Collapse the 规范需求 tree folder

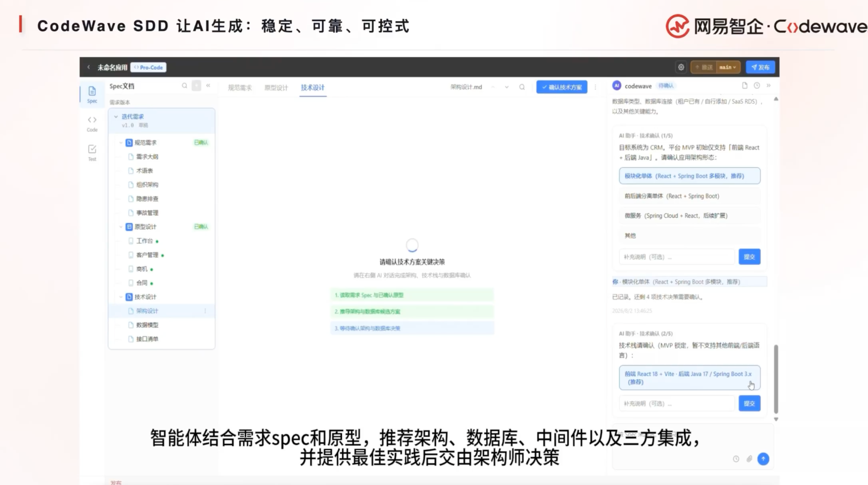(121, 143)
